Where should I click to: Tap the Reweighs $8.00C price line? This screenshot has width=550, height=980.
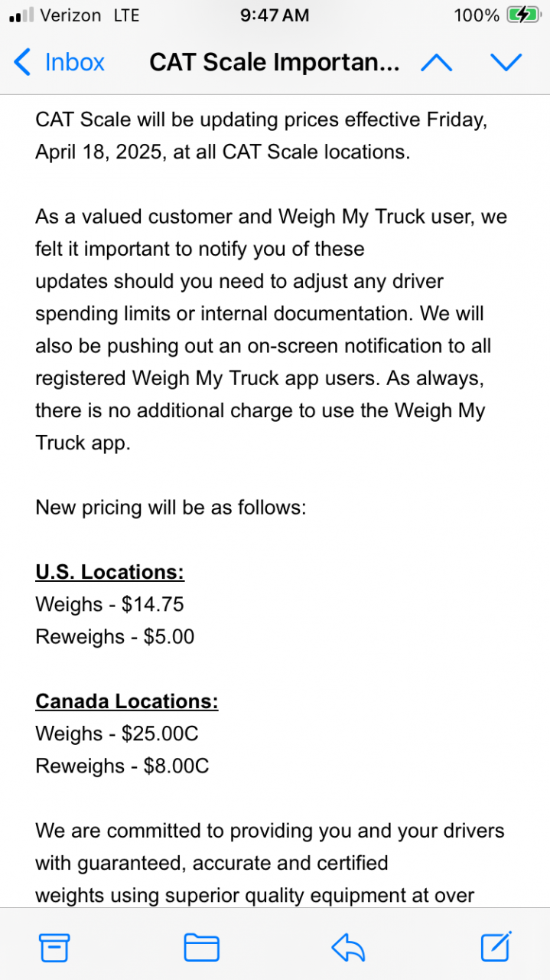pos(122,766)
